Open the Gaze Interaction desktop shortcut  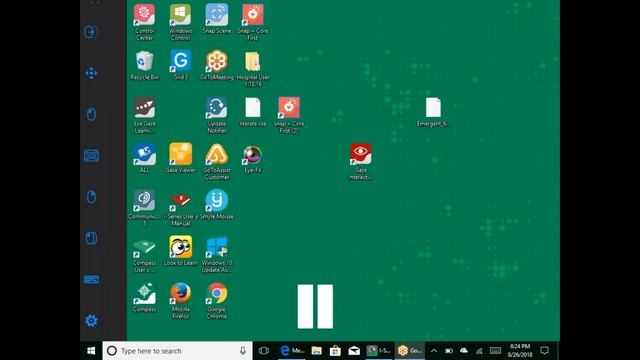[360, 162]
